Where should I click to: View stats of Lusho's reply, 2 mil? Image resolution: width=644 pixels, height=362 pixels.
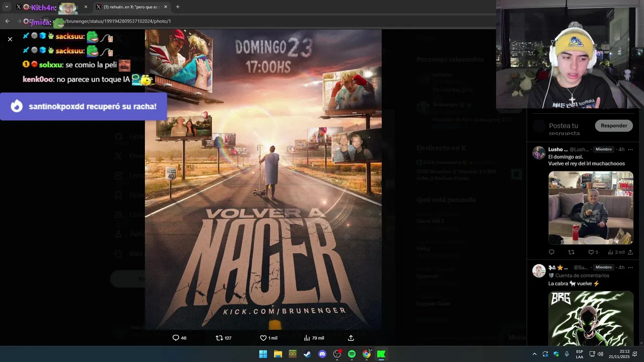[616, 252]
